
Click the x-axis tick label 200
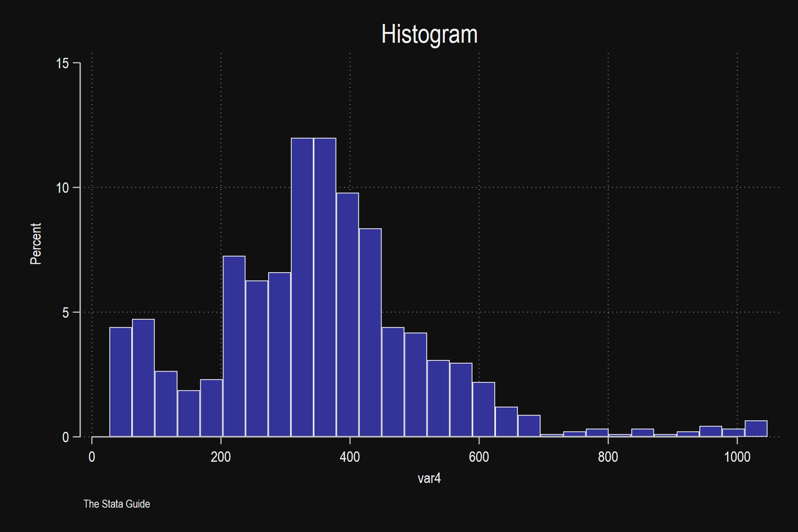pyautogui.click(x=221, y=457)
